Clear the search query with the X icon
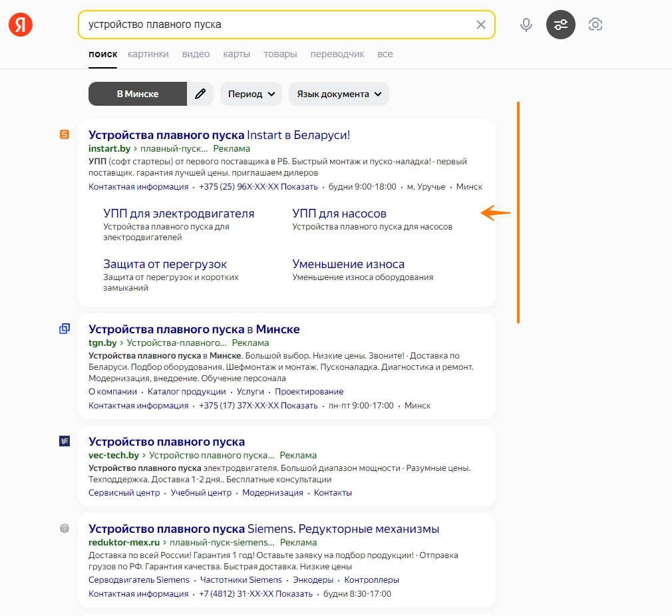 481,25
